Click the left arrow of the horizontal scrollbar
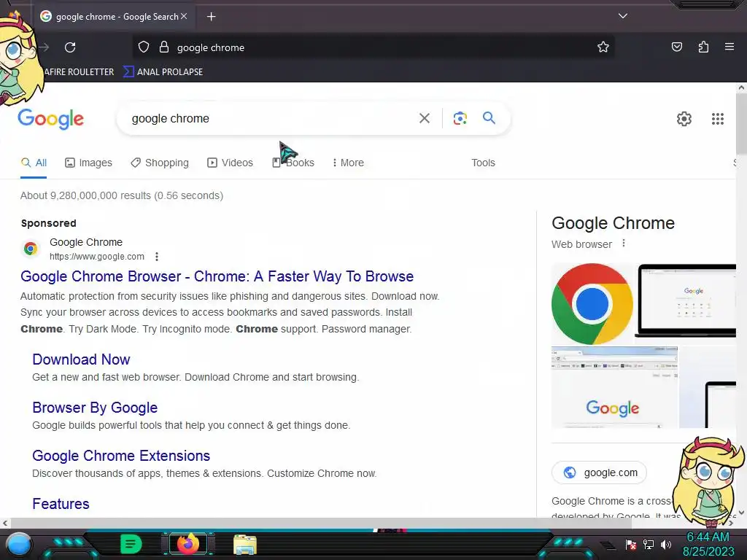 click(5, 523)
